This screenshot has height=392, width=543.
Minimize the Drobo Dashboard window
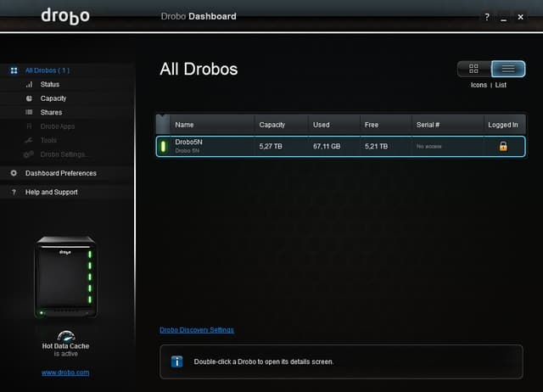point(503,18)
